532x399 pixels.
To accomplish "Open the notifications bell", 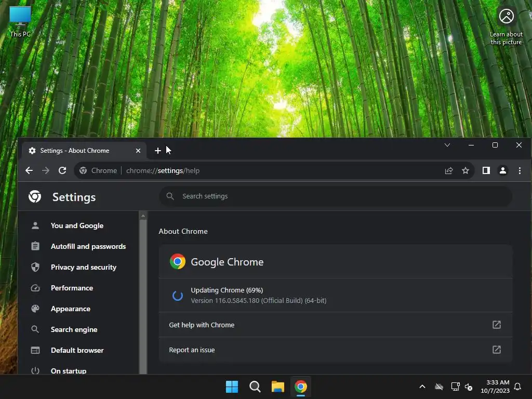I will point(517,387).
